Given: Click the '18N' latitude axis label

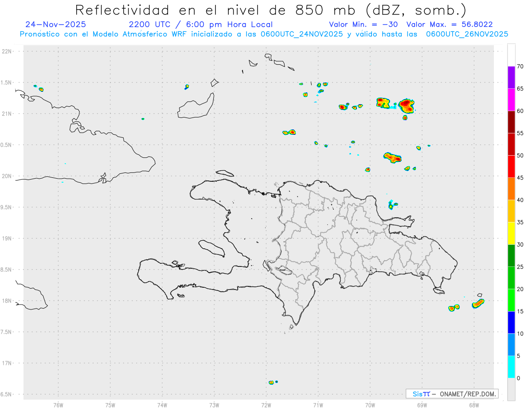Looking at the screenshot, I should (x=8, y=301).
